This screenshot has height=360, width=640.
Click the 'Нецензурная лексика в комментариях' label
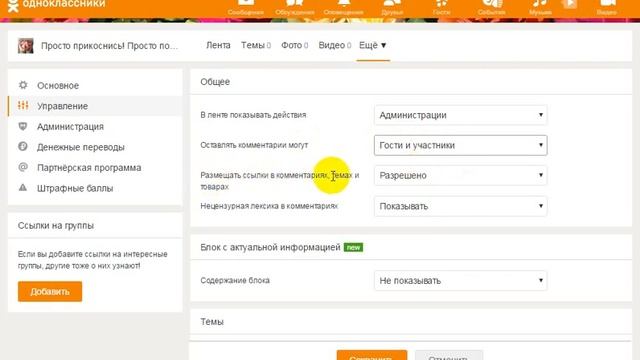pyautogui.click(x=269, y=206)
